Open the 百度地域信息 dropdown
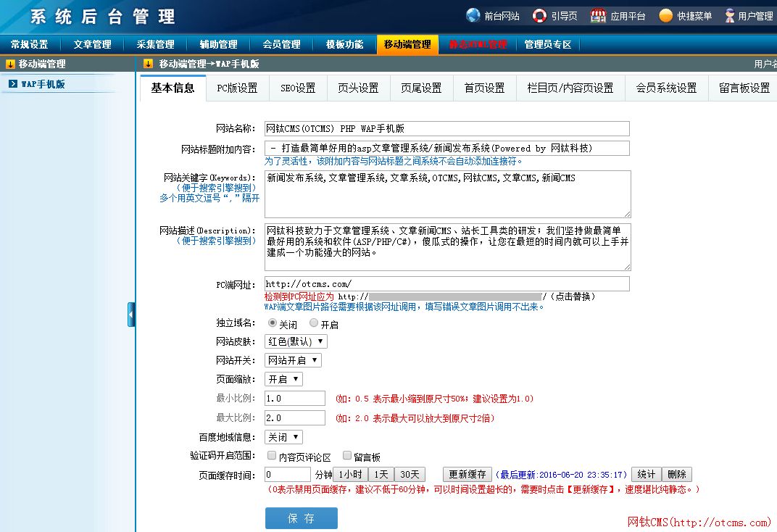The width and height of the screenshot is (777, 532). (283, 437)
